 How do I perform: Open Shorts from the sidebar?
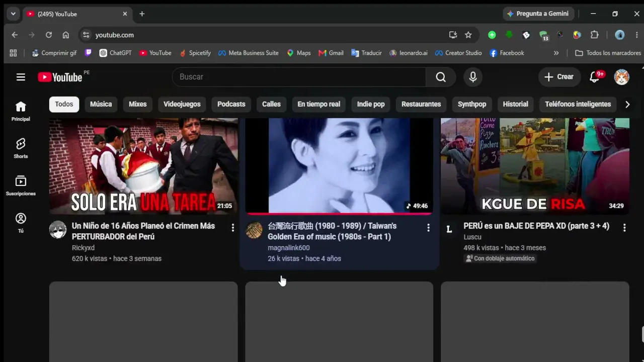(x=21, y=148)
